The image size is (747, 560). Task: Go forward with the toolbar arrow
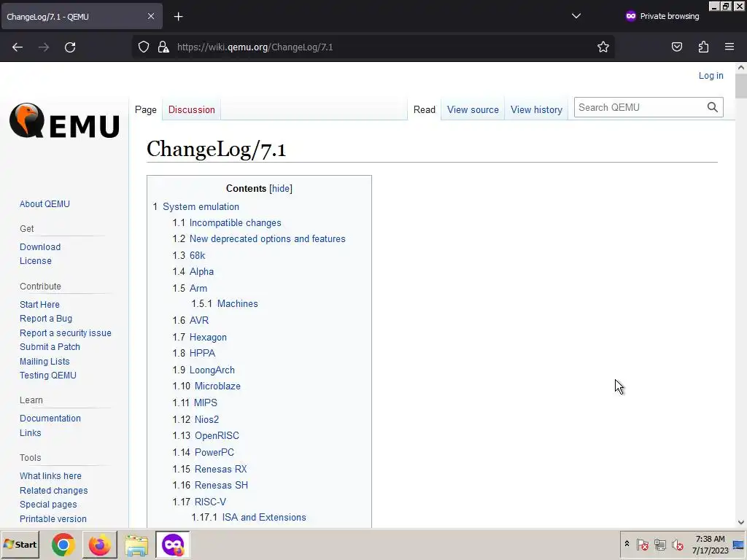point(44,47)
